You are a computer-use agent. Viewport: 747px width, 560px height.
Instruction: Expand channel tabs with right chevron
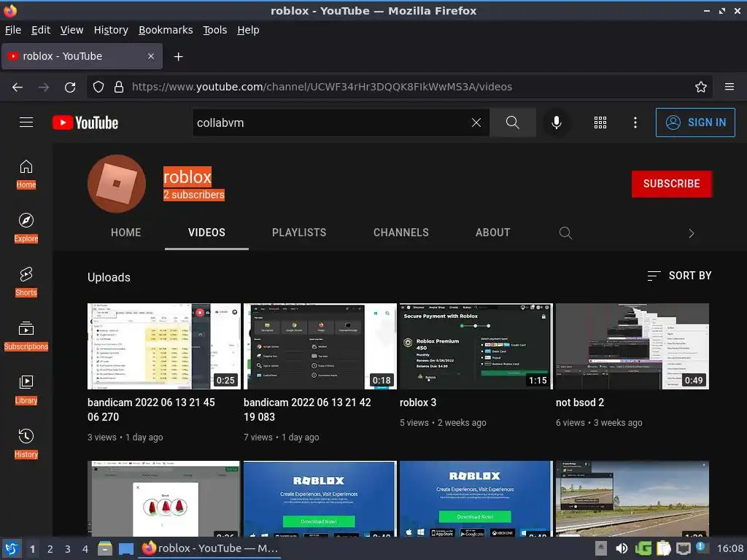click(692, 233)
